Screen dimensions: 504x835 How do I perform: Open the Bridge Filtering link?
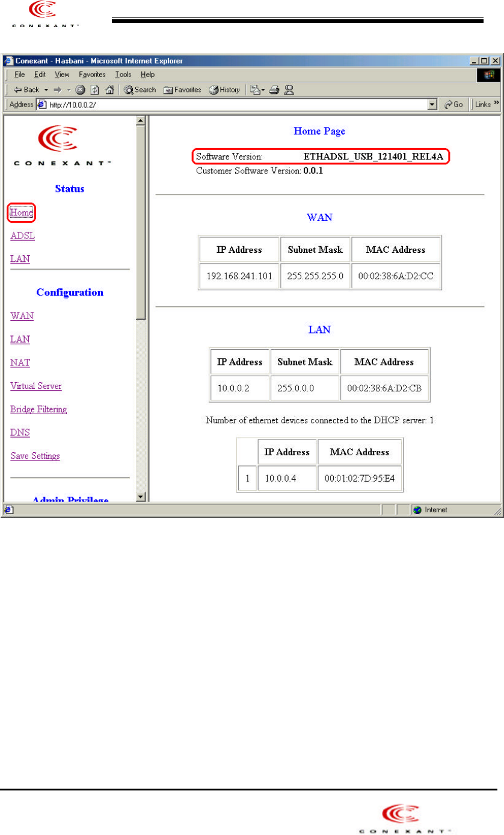pyautogui.click(x=38, y=409)
